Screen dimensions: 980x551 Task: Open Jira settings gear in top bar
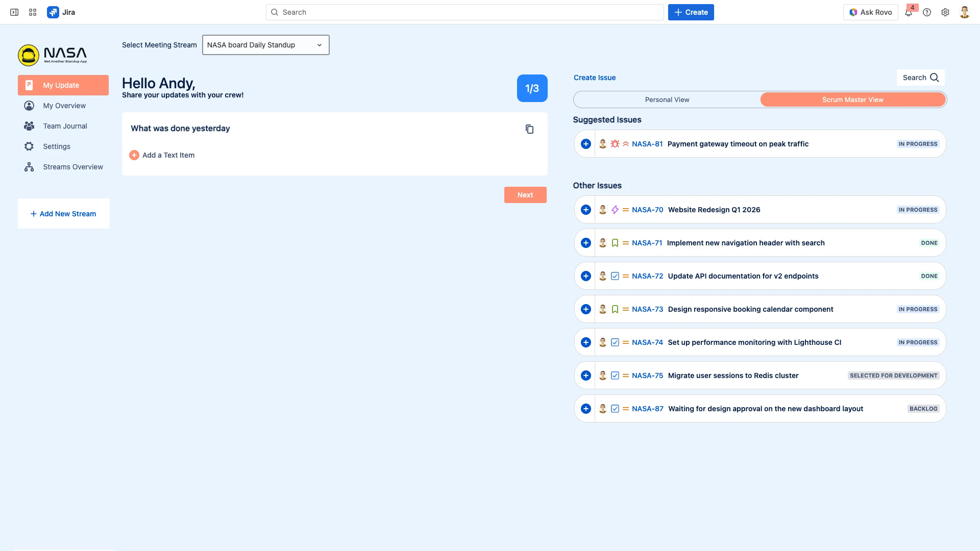click(x=945, y=12)
